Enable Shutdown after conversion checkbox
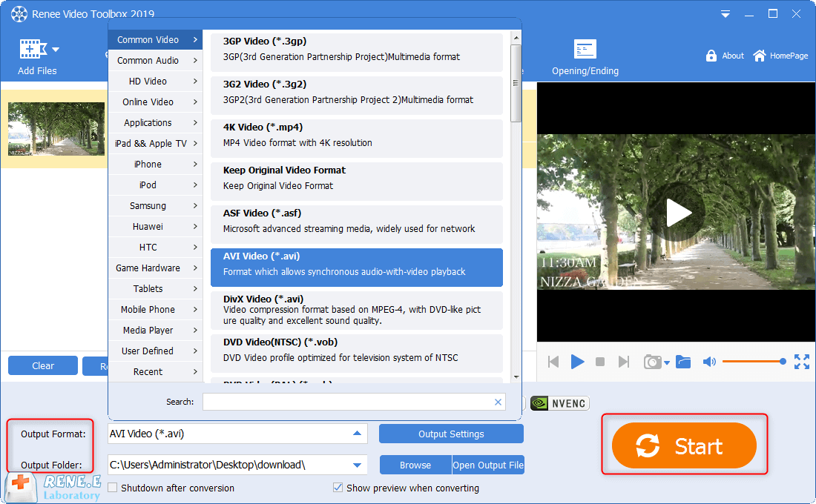The height and width of the screenshot is (504, 816). point(113,488)
